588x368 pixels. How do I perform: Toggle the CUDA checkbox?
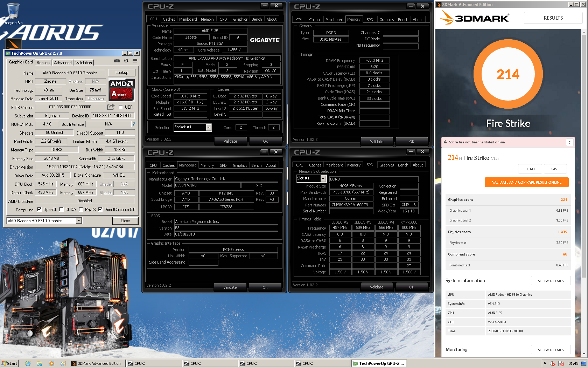tap(61, 210)
